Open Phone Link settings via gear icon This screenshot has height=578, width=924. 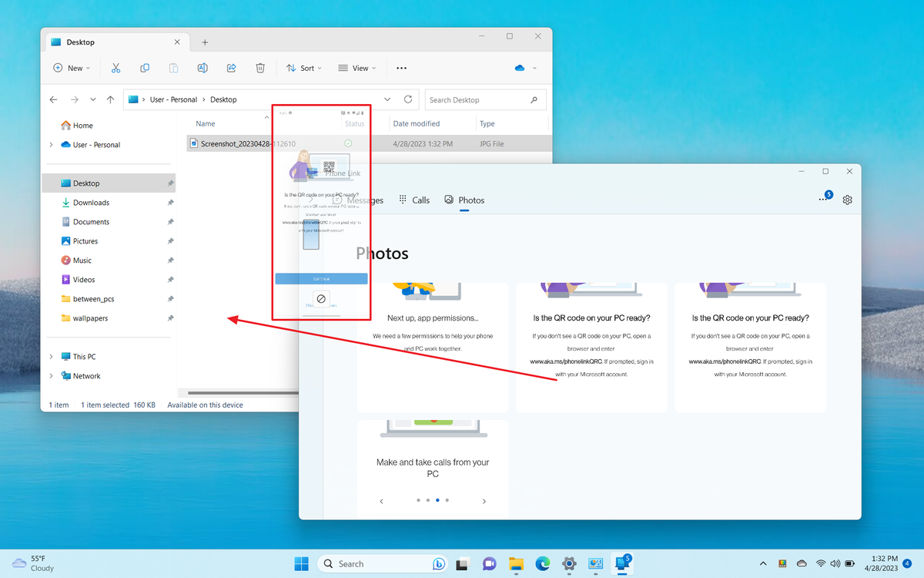click(847, 200)
